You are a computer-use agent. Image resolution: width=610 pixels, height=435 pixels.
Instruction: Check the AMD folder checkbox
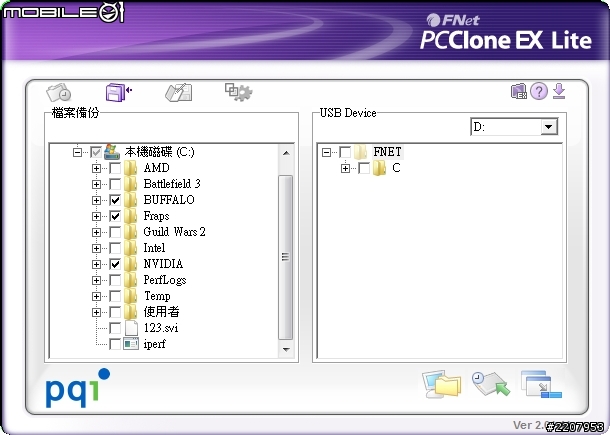(x=115, y=168)
